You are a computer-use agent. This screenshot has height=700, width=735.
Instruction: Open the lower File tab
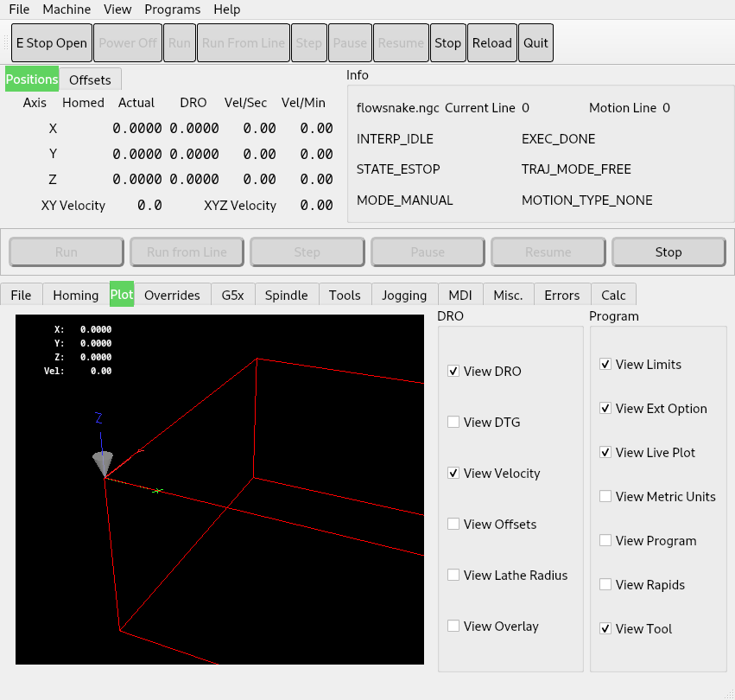21,295
